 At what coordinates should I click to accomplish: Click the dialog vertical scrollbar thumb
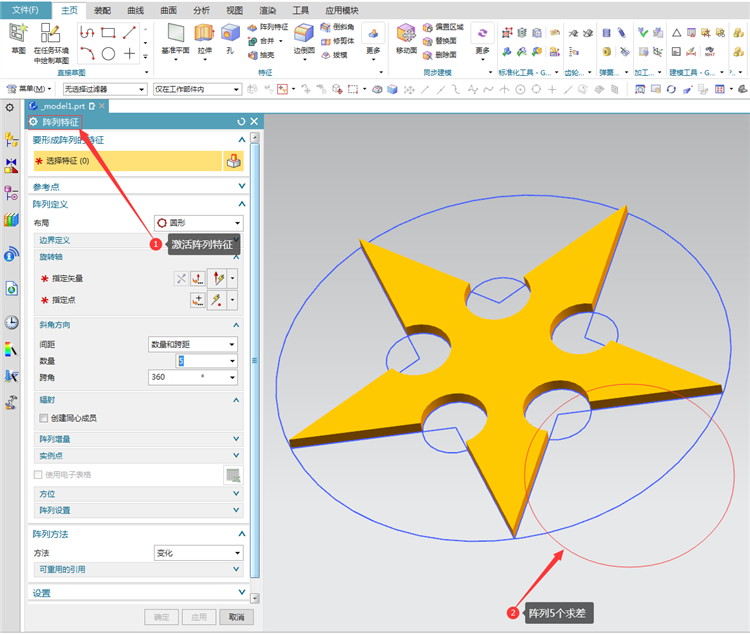(x=255, y=360)
